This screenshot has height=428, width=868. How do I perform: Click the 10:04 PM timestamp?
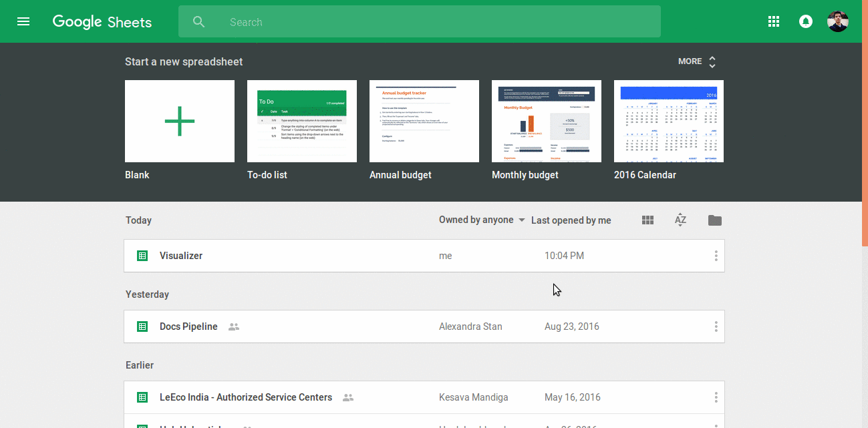564,256
